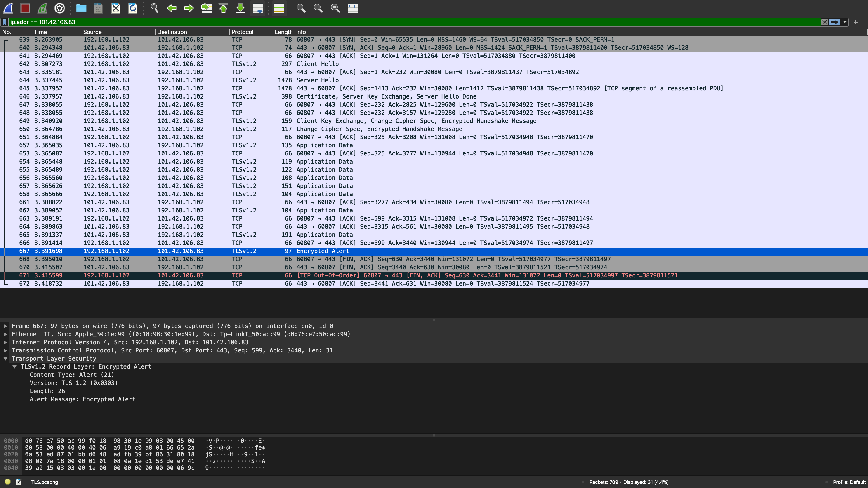Select packet 671 TCP Out-Of-Order
Screen dimensions: 868x488
[x=434, y=275]
